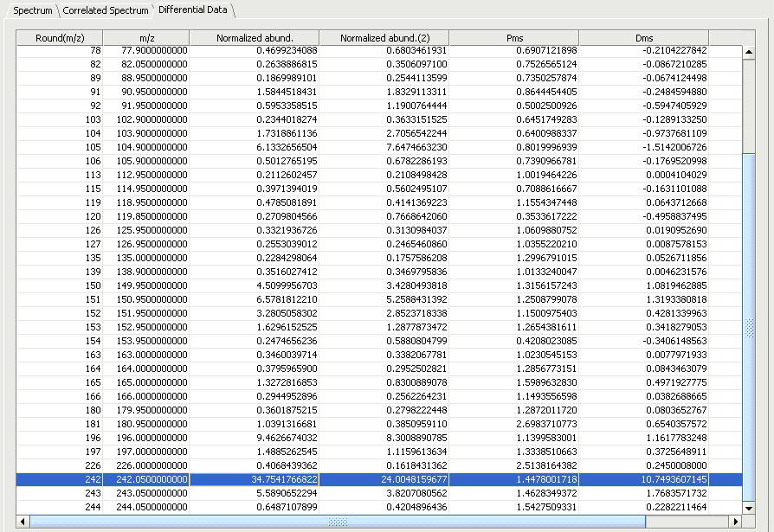
Task: Click the vertical scrollbar thumb
Action: (x=750, y=327)
